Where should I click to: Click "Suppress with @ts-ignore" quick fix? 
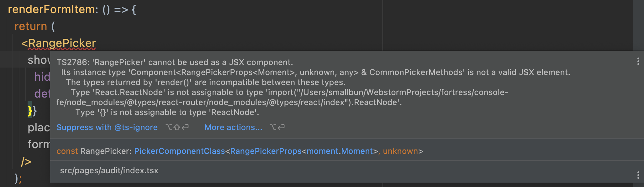107,127
